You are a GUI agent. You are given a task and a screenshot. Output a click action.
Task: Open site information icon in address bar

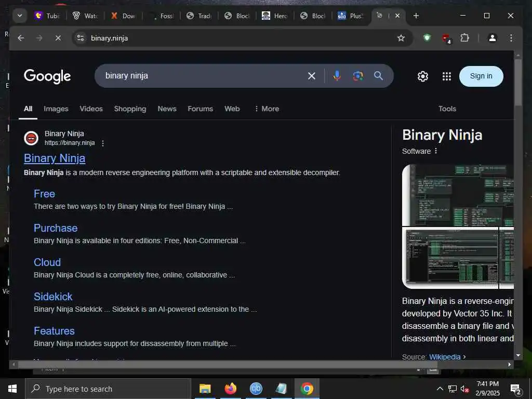pos(81,38)
